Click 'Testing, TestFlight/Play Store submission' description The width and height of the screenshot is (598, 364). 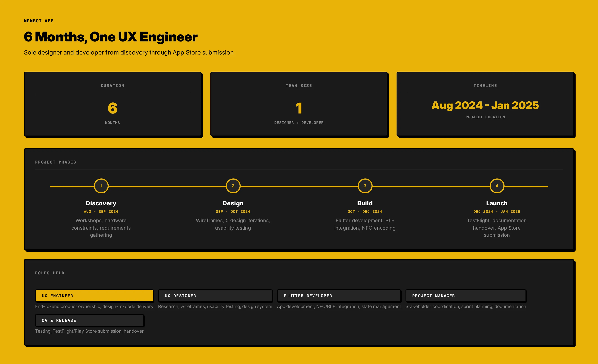(x=89, y=331)
